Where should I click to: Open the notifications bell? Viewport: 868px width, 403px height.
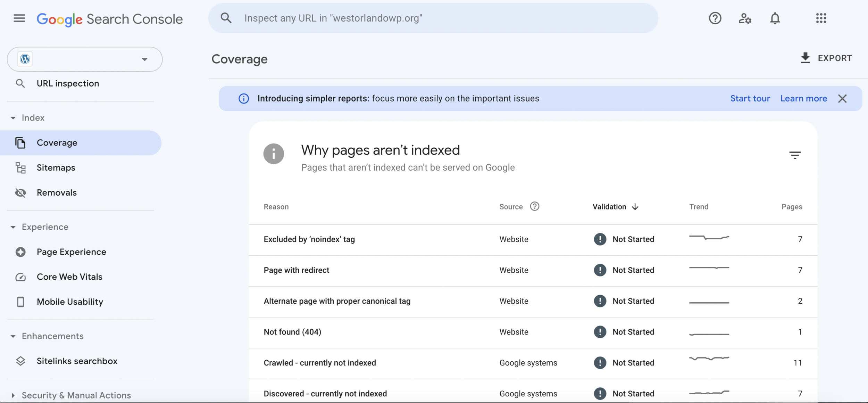coord(775,18)
